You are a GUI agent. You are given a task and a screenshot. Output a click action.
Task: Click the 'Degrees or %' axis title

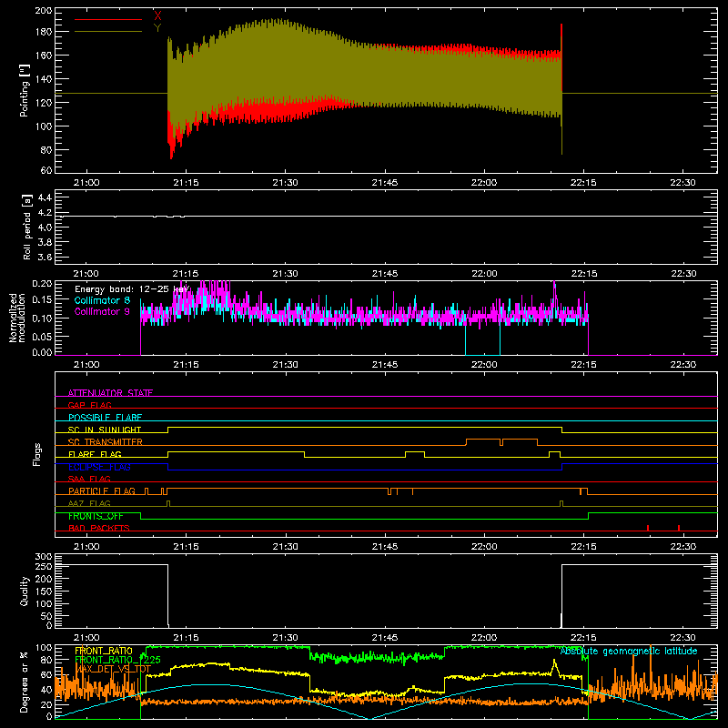25,682
